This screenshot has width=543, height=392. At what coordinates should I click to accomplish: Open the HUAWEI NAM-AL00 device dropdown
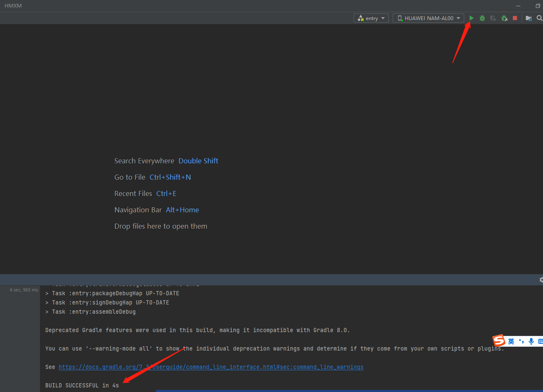coord(428,18)
